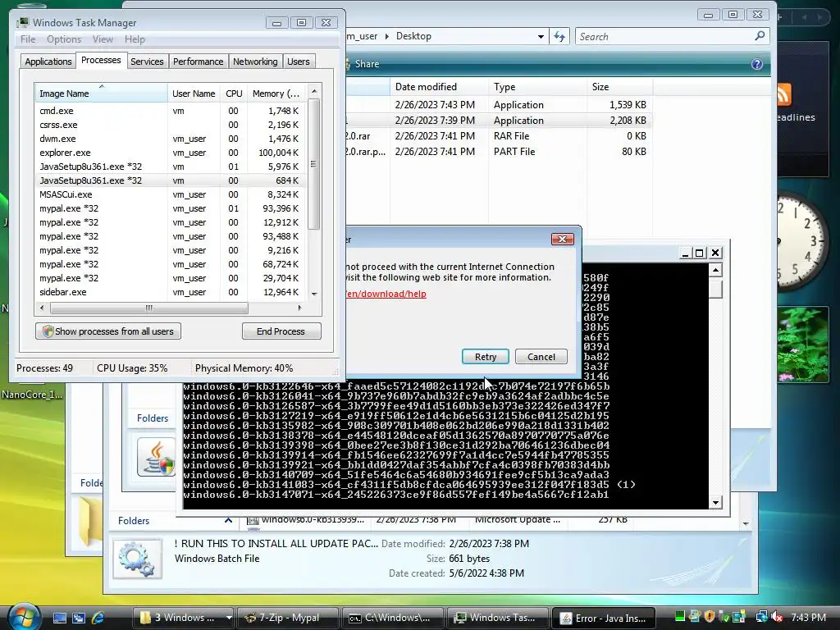Viewport: 840px width, 630px height.
Task: Sort files by Date modified column
Action: coord(439,87)
